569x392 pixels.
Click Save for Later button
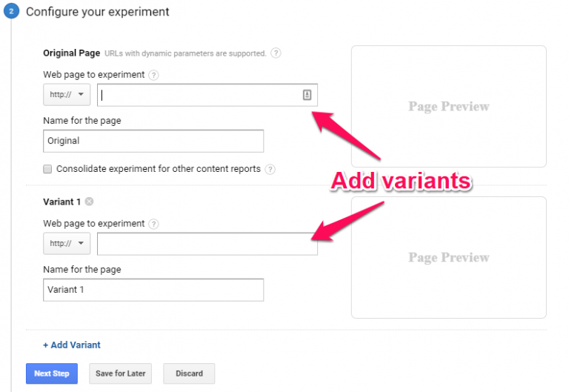click(x=121, y=373)
